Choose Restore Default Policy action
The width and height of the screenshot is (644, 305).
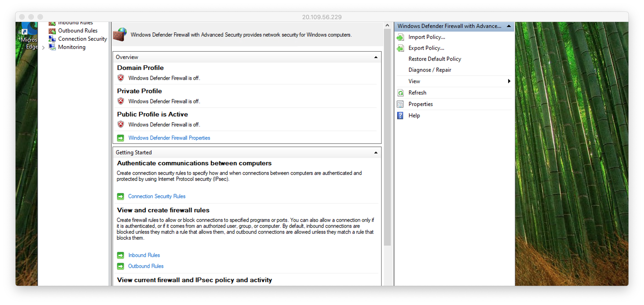pyautogui.click(x=434, y=59)
